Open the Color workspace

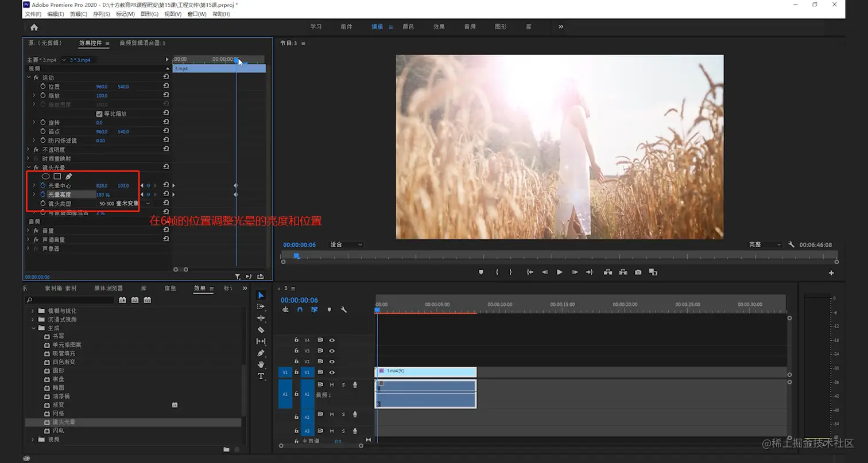(x=408, y=27)
